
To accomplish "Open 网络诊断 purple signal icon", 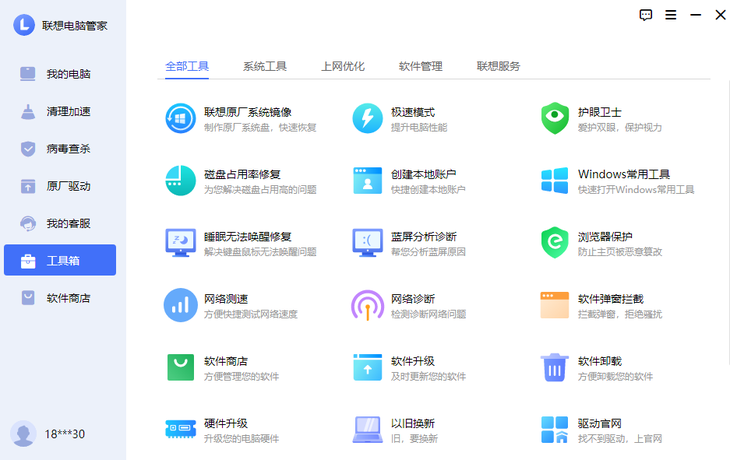I will coord(367,305).
